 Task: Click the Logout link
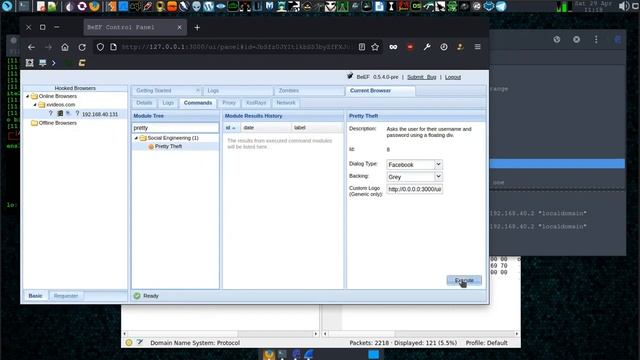453,77
